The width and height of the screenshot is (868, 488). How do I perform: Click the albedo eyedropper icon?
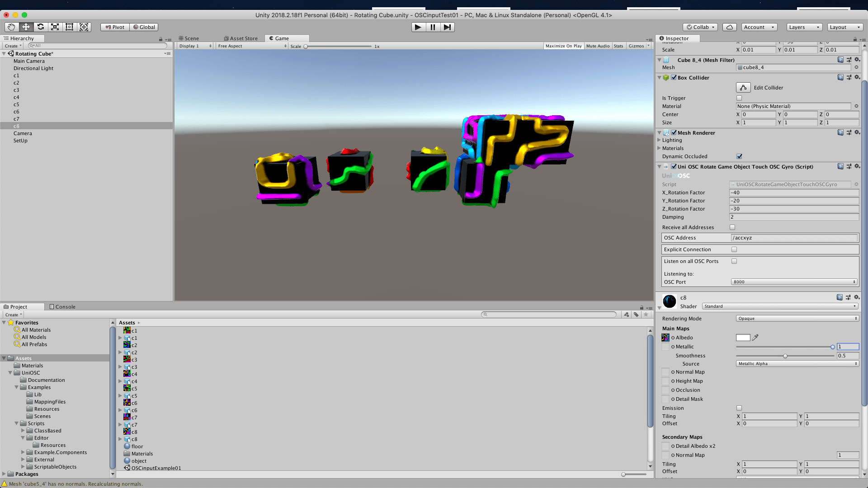pos(755,338)
